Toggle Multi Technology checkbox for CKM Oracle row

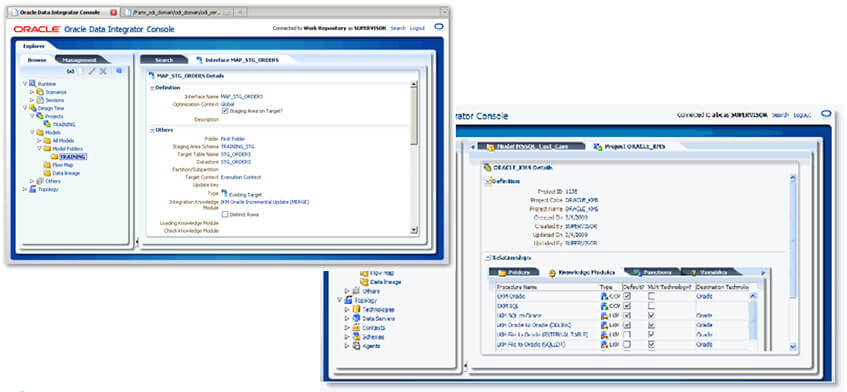click(x=651, y=296)
